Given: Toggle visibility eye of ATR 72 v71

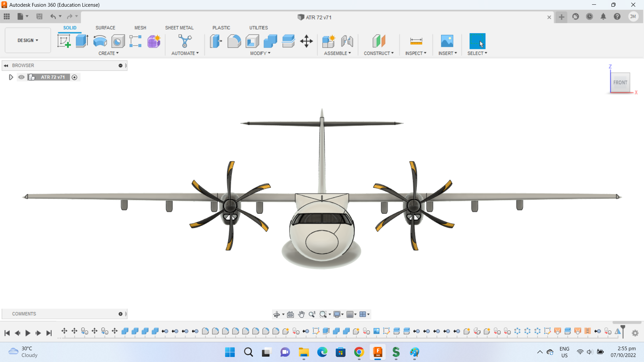Looking at the screenshot, I should coord(21,77).
